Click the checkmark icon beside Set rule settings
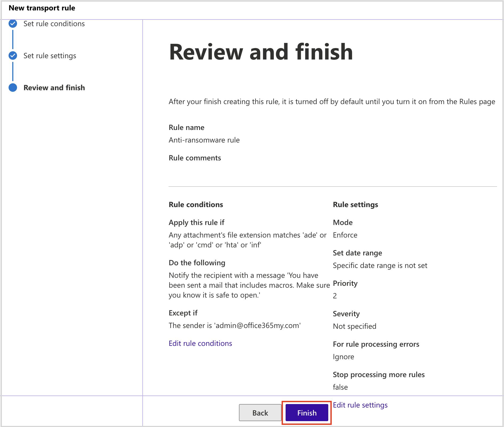Image resolution: width=504 pixels, height=427 pixels. 13,56
